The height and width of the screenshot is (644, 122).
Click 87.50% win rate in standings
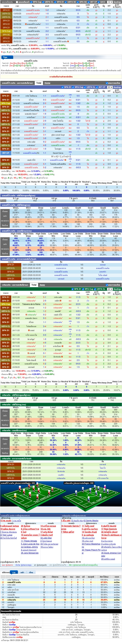point(104,582)
